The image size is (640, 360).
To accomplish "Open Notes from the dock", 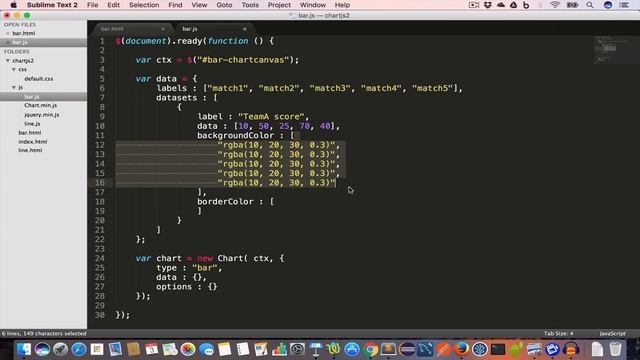I will tap(224, 349).
